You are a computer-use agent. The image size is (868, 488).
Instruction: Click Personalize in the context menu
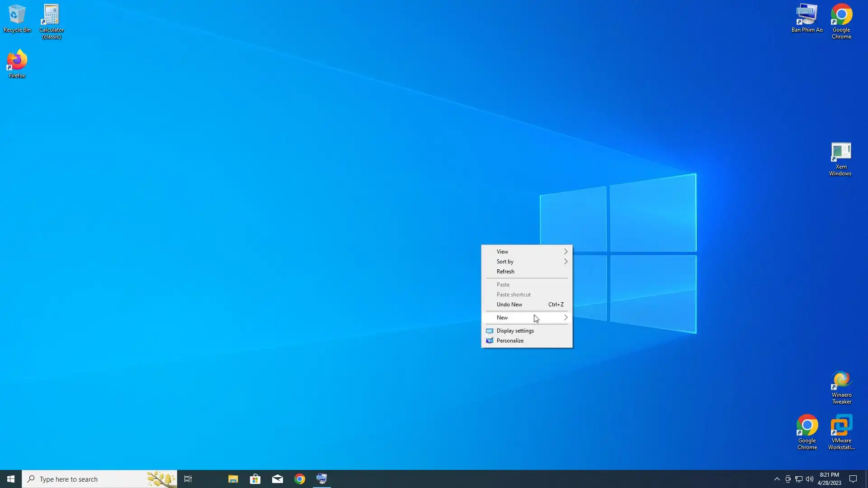pyautogui.click(x=510, y=341)
